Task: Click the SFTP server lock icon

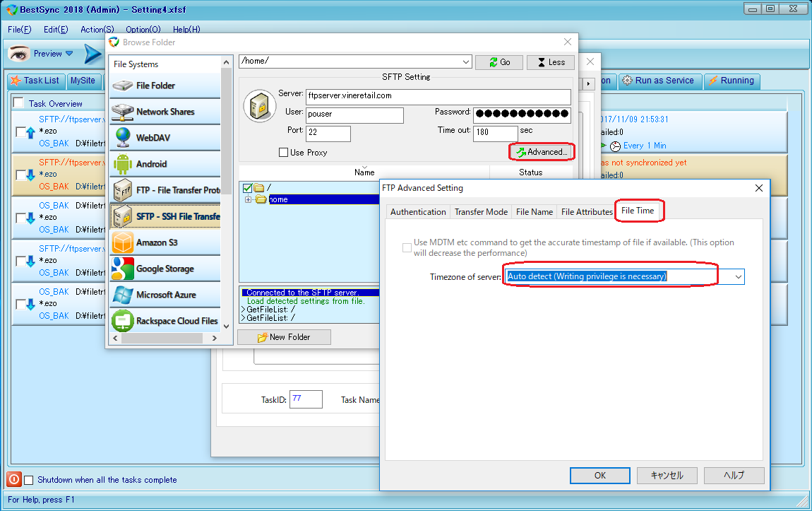Action: coord(259,106)
